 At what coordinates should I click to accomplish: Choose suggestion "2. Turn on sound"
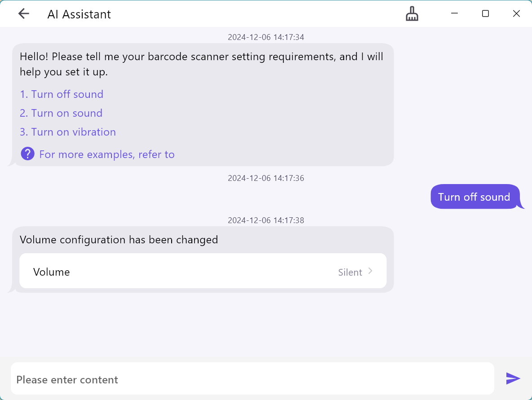pyautogui.click(x=61, y=113)
